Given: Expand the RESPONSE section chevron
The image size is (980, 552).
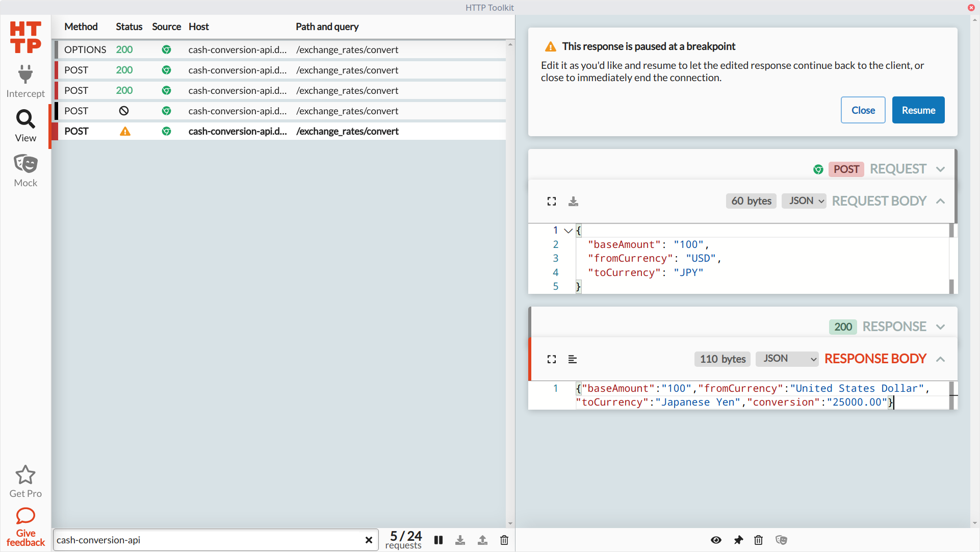Looking at the screenshot, I should (x=941, y=327).
